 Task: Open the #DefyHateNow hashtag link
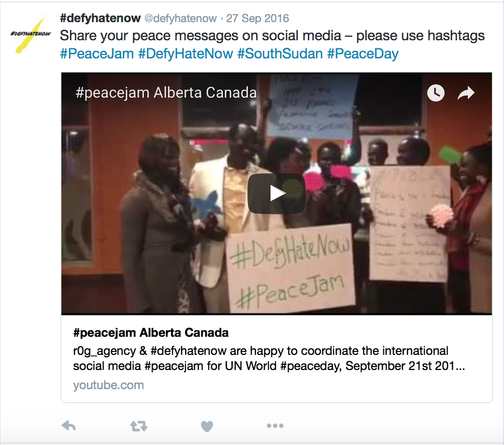(x=186, y=53)
